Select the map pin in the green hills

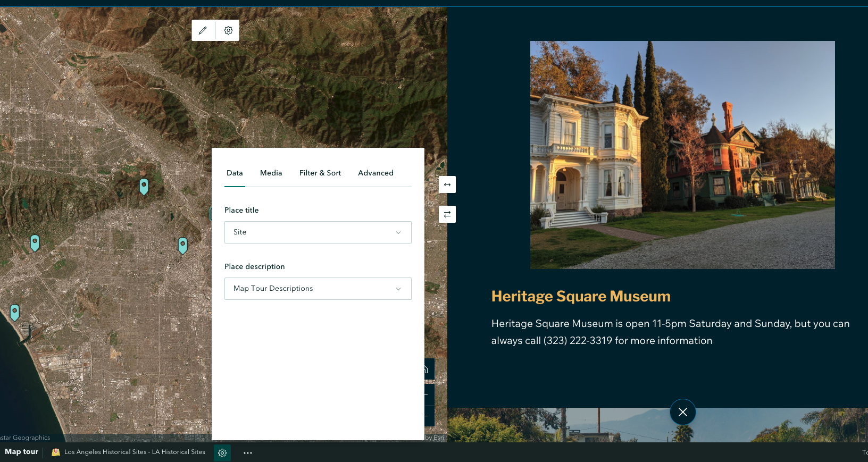coord(144,187)
